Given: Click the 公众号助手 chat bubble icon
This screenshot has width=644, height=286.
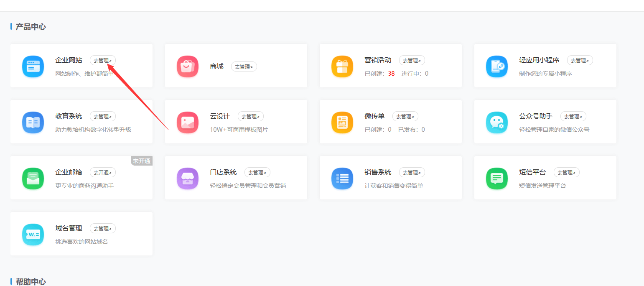Looking at the screenshot, I should click(497, 122).
